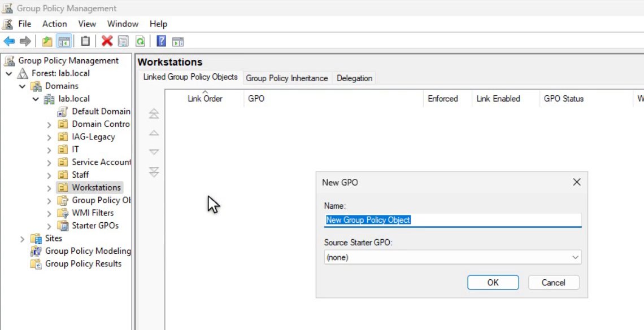Click the Forest: lab.local triangle icon
The height and width of the screenshot is (330, 644).
[x=23, y=73]
